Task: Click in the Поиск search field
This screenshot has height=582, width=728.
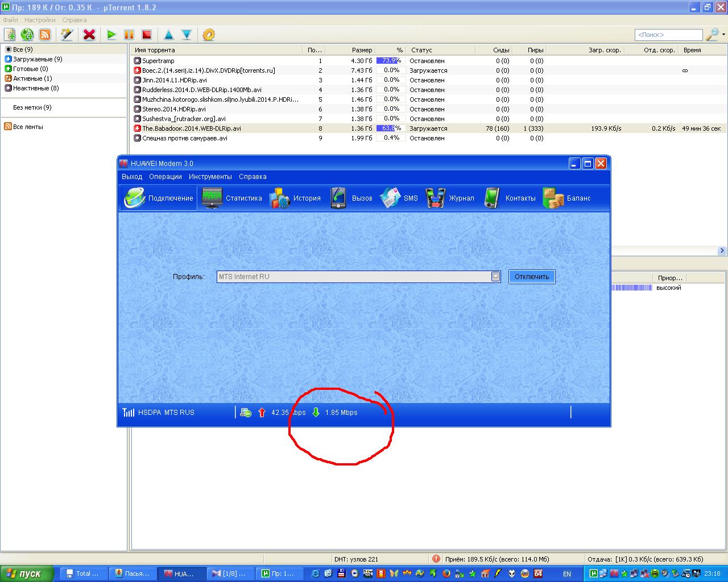Action: 668,35
